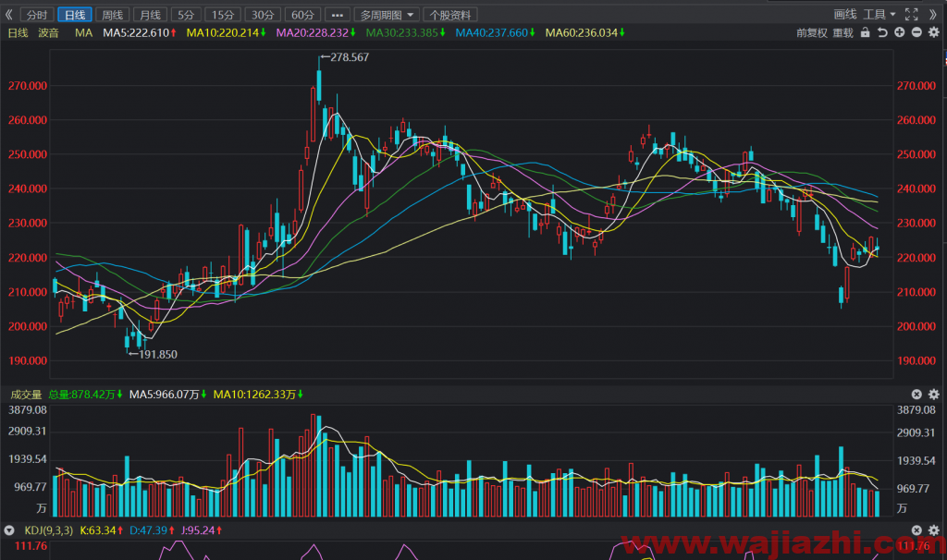Toggle the chart lock icon

point(865,32)
